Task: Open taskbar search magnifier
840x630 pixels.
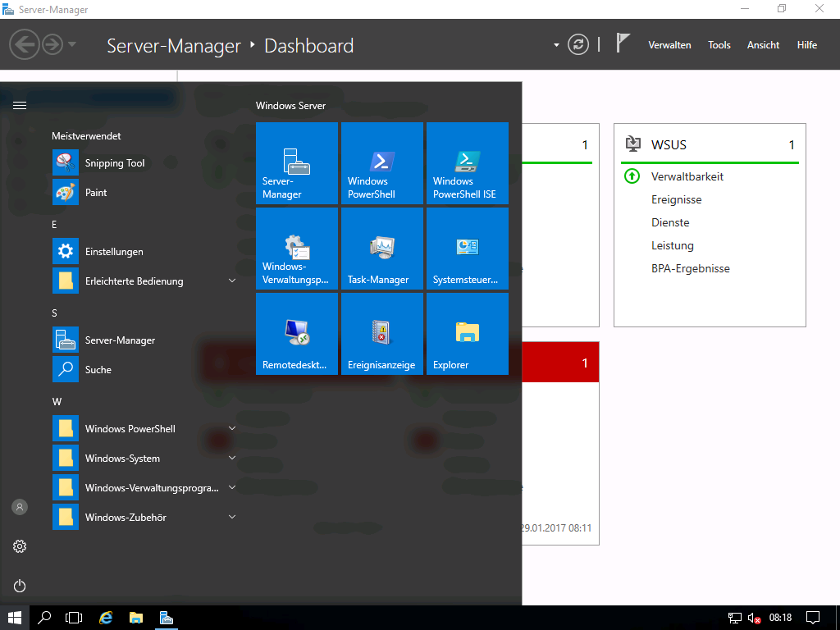Action: point(44,618)
